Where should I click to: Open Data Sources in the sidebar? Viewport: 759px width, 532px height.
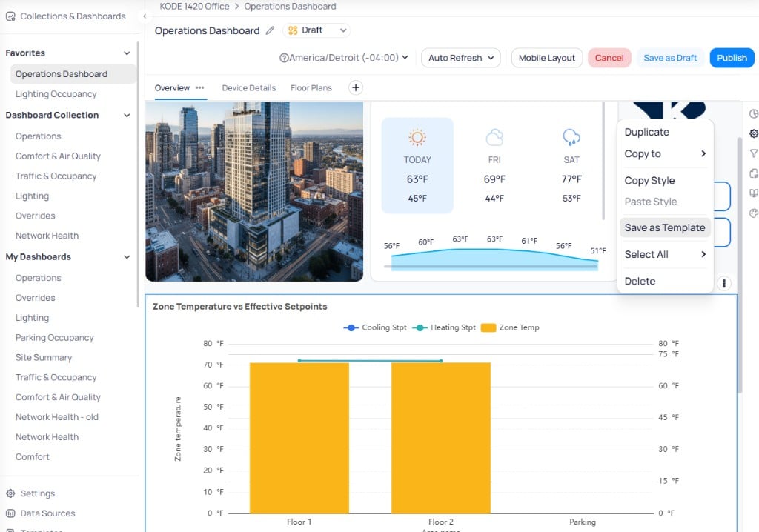click(48, 513)
